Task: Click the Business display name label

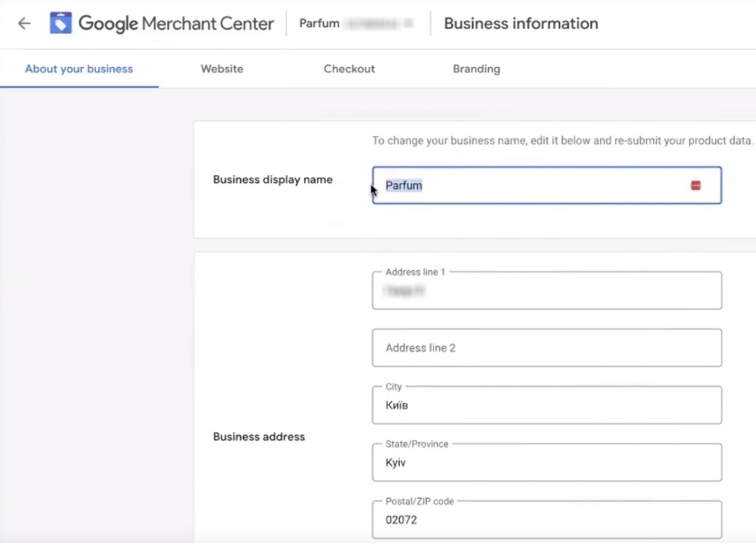Action: (273, 180)
